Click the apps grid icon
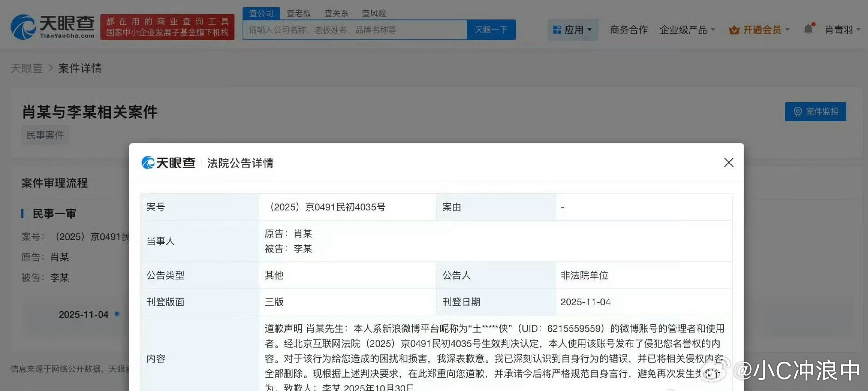Viewport: 868px width, 391px height. 557,30
